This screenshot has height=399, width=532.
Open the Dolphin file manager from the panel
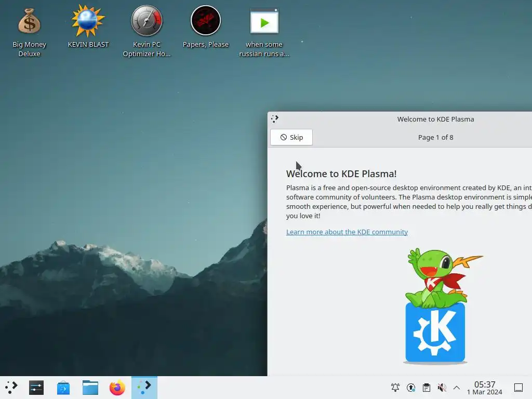coord(90,388)
